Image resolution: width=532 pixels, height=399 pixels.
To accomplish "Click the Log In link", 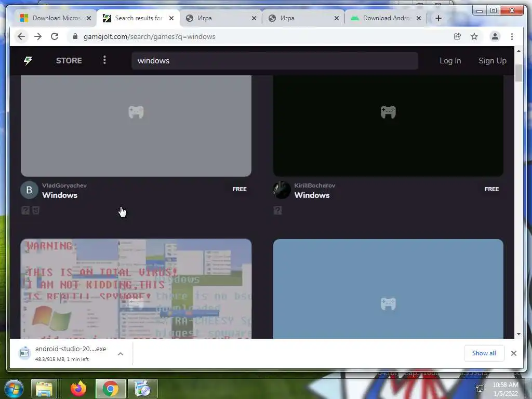I will [450, 61].
